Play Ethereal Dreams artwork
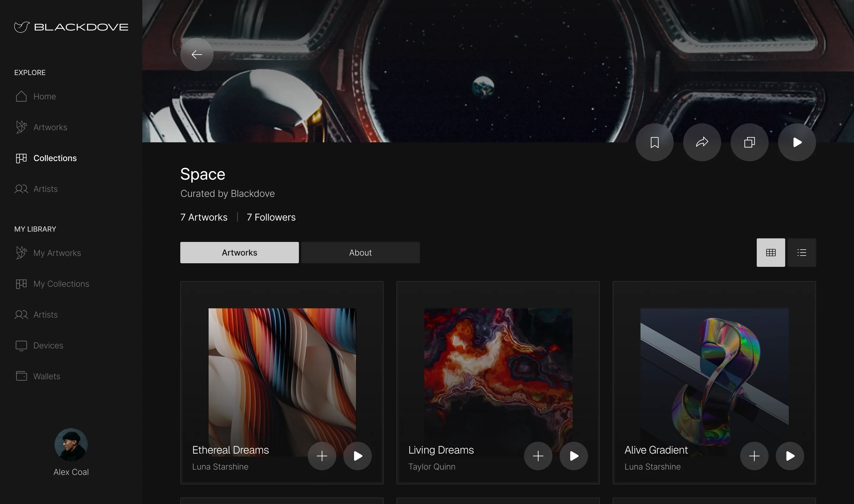The image size is (854, 504). (x=357, y=456)
